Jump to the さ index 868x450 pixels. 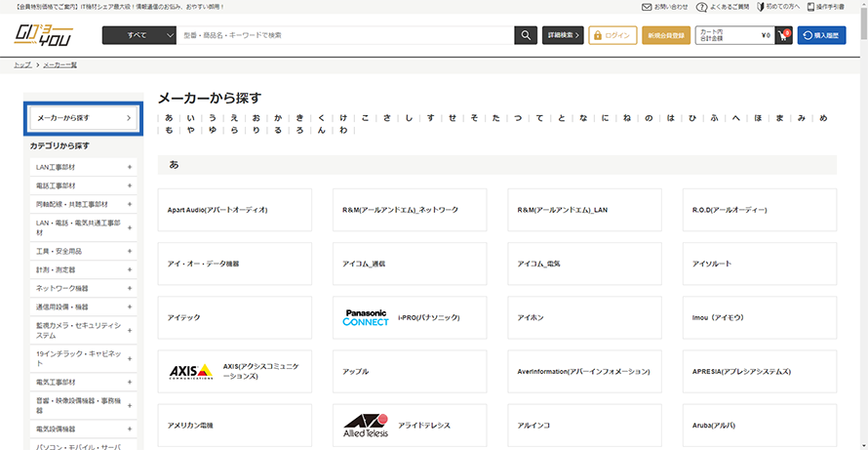point(387,118)
